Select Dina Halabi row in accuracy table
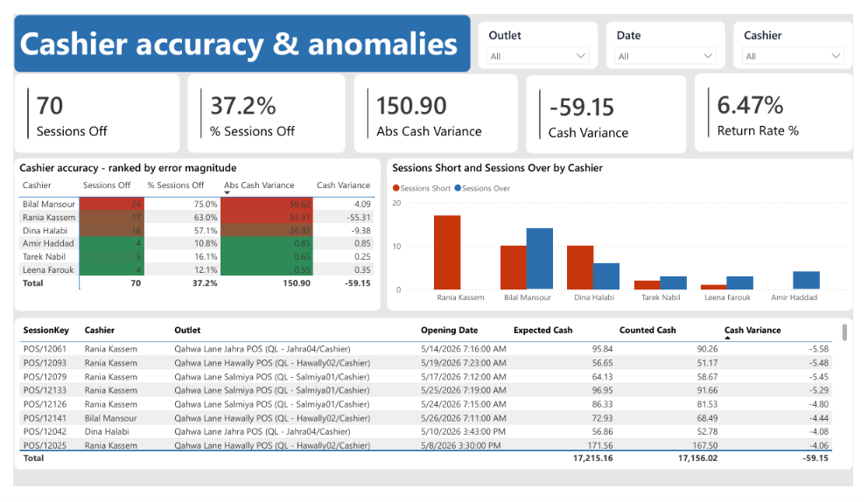 [x=197, y=231]
